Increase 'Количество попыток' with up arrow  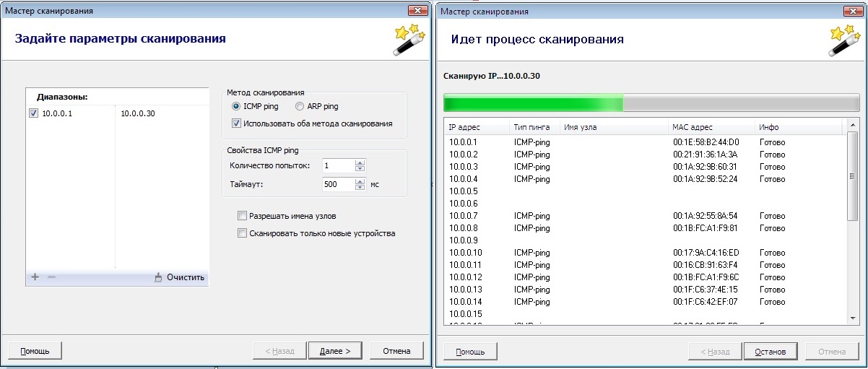coord(360,162)
